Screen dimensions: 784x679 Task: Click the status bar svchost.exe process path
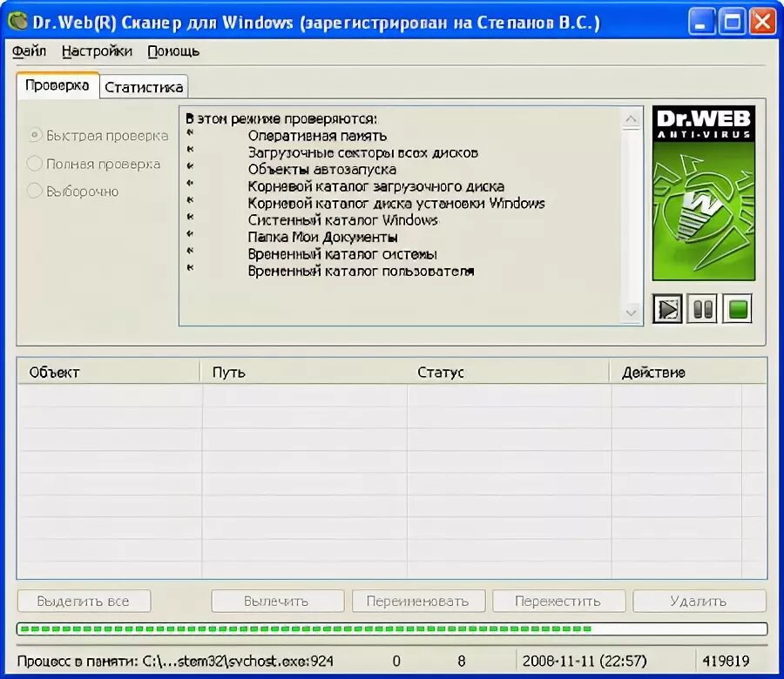tap(175, 661)
